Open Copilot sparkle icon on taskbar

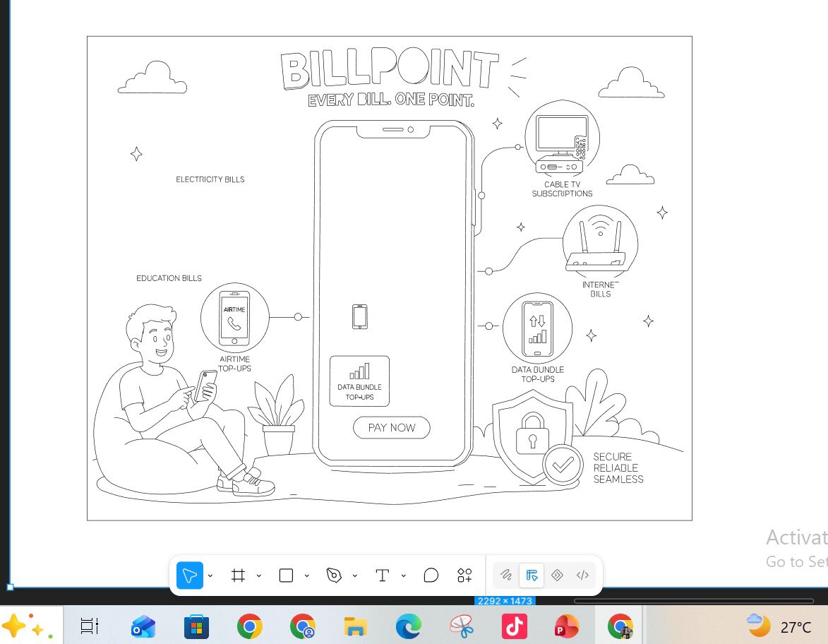pos(26,626)
